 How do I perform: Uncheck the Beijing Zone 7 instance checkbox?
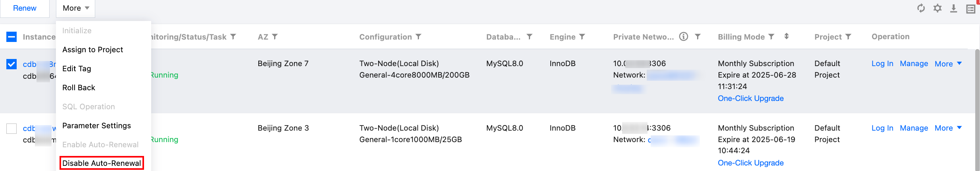12,64
